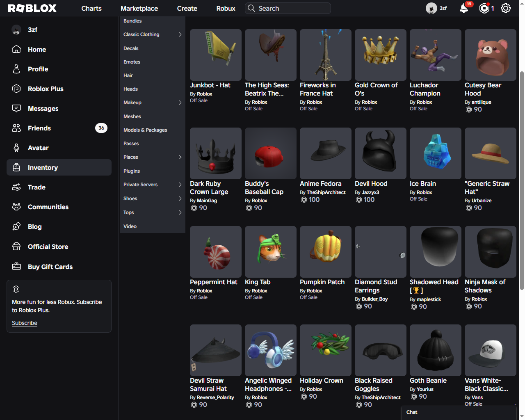Open the Junkbot - Hat item link
Viewport: 525px width, 420px height.
(210, 85)
